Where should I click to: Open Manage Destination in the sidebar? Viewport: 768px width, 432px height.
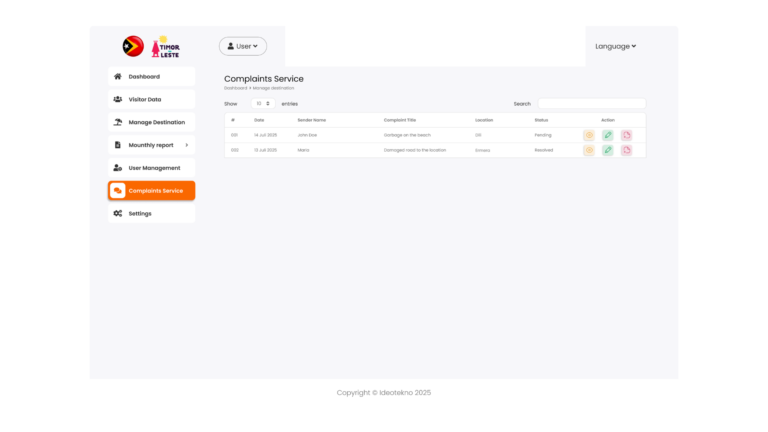[151, 122]
